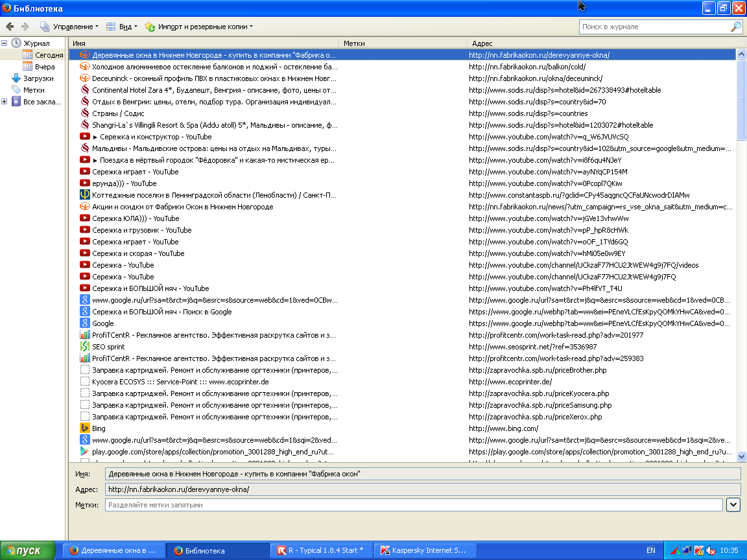Select Мальдивы - Мальдивские острова entry
The image size is (747, 560).
[x=402, y=148]
